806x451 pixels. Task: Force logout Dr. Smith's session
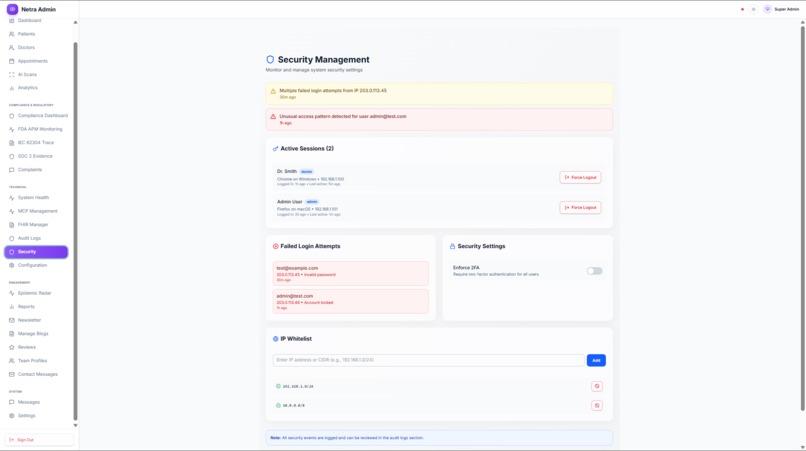580,177
